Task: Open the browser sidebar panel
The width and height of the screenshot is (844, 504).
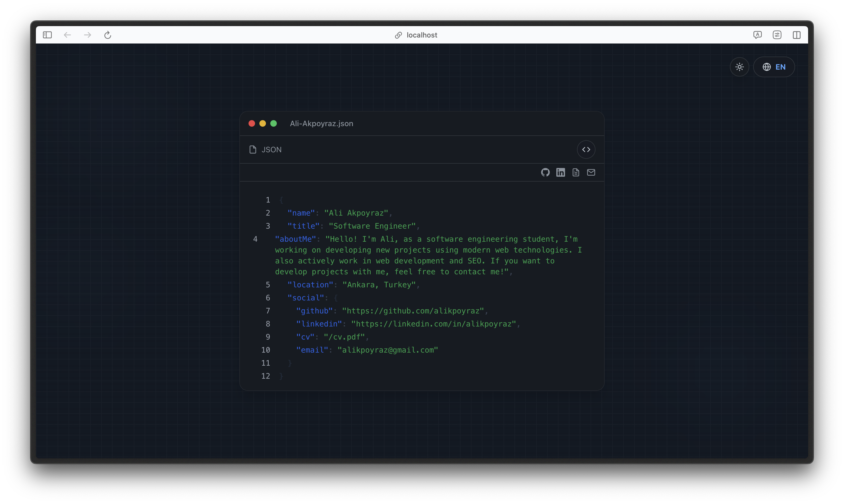Action: click(x=47, y=35)
